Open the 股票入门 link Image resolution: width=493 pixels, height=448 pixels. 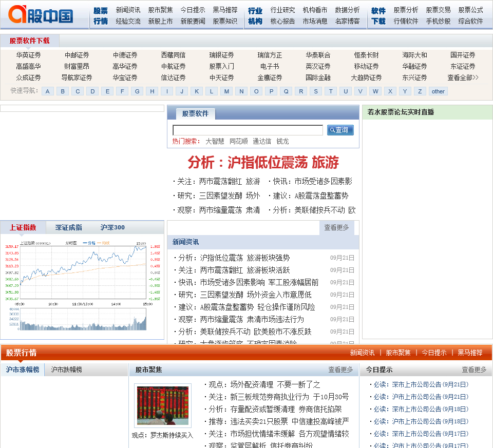click(222, 67)
